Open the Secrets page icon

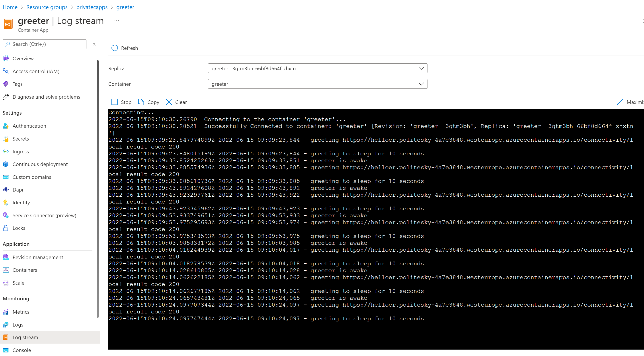tap(6, 139)
